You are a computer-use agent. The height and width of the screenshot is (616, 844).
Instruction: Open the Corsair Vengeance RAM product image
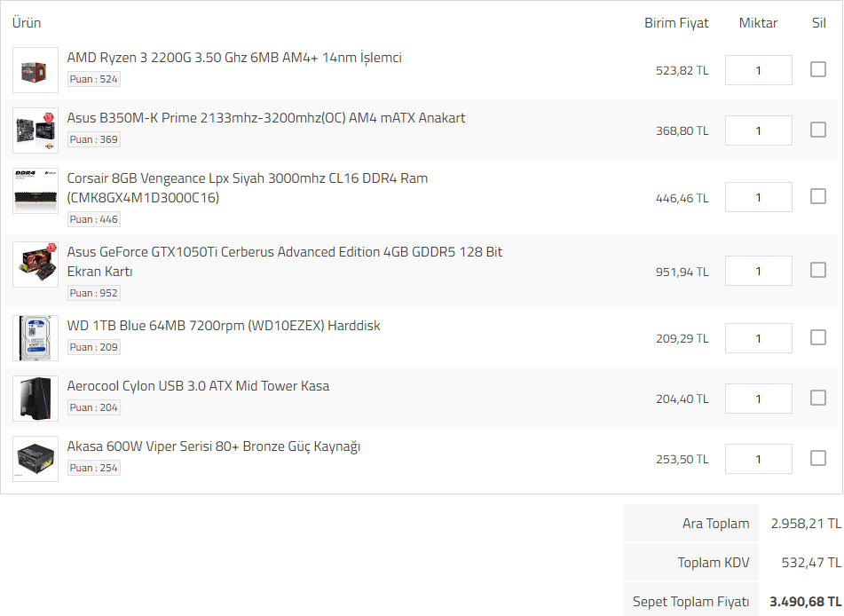pos(35,191)
